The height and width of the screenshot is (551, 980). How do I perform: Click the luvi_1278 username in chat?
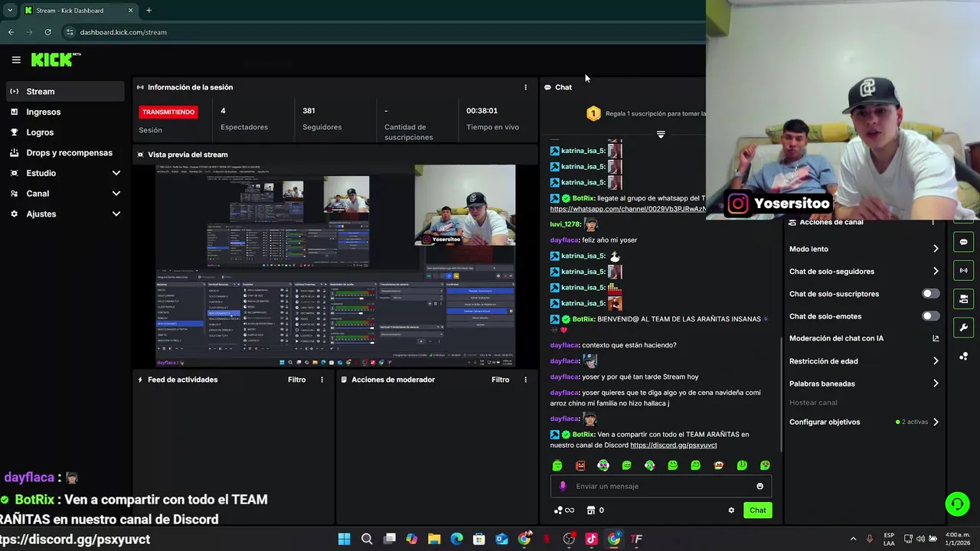point(565,224)
